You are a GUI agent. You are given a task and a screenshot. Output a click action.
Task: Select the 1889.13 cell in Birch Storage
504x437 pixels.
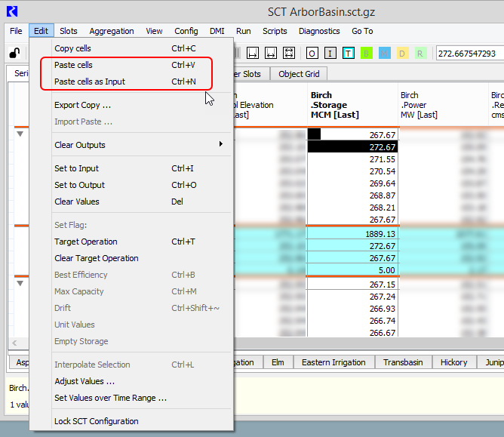pyautogui.click(x=352, y=234)
